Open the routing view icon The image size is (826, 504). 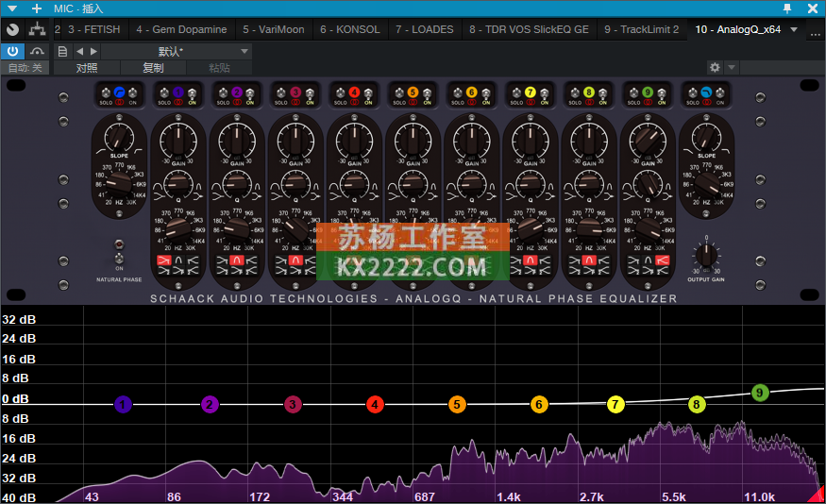pyautogui.click(x=37, y=29)
